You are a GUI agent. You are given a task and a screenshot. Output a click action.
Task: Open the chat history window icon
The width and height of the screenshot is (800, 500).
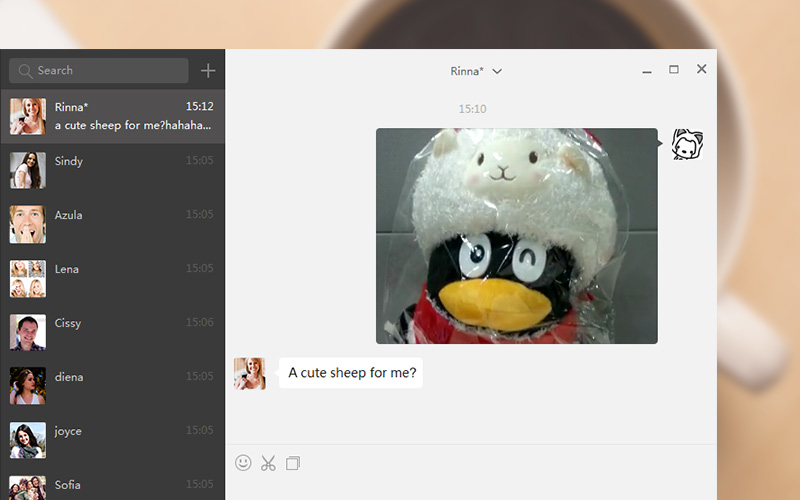point(293,463)
